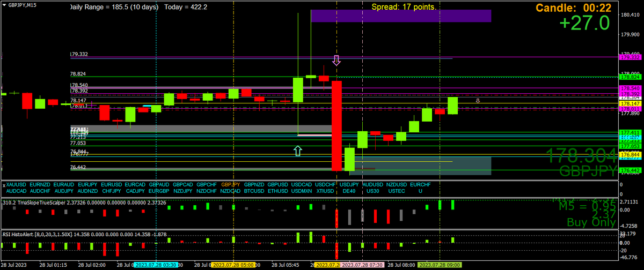Choose GBPCHF in symbol changer
The width and height of the screenshot is (644, 270).
[207, 184]
